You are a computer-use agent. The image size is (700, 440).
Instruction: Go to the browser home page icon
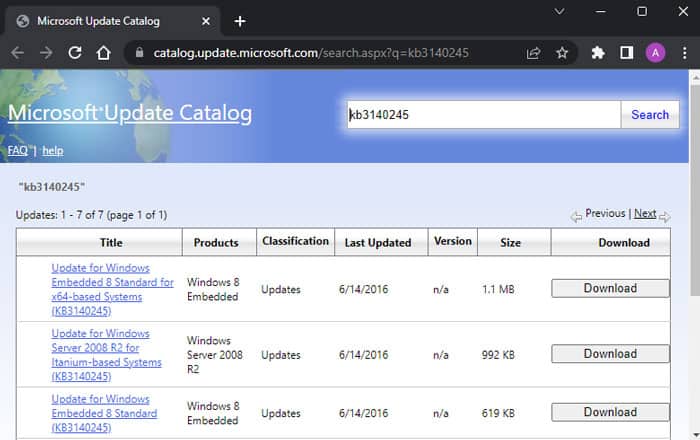(x=104, y=53)
